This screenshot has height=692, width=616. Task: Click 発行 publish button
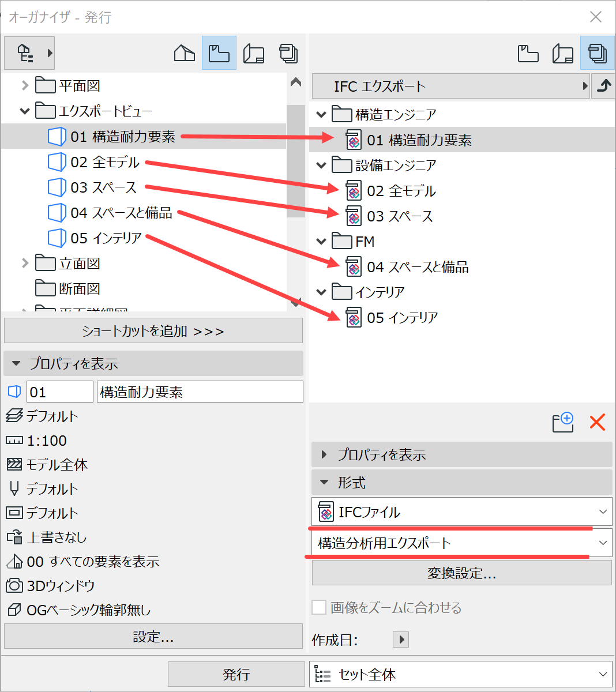pos(236,674)
